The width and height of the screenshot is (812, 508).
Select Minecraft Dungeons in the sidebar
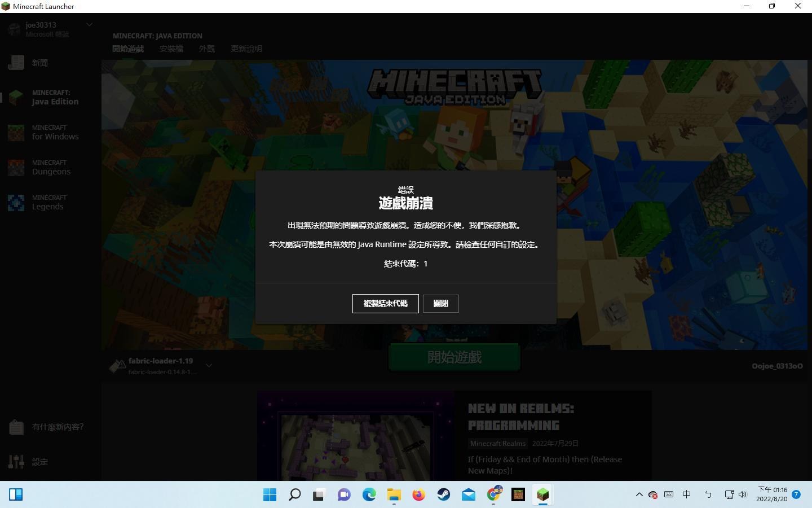click(x=51, y=168)
